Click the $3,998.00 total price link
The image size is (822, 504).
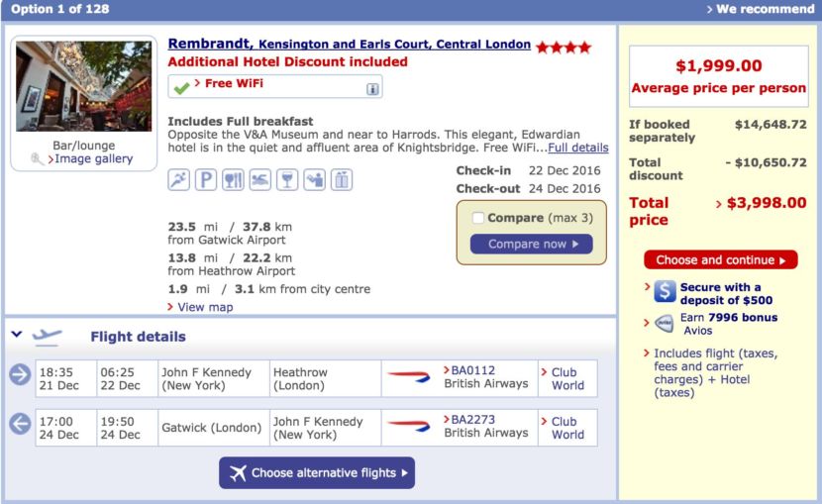pos(767,203)
